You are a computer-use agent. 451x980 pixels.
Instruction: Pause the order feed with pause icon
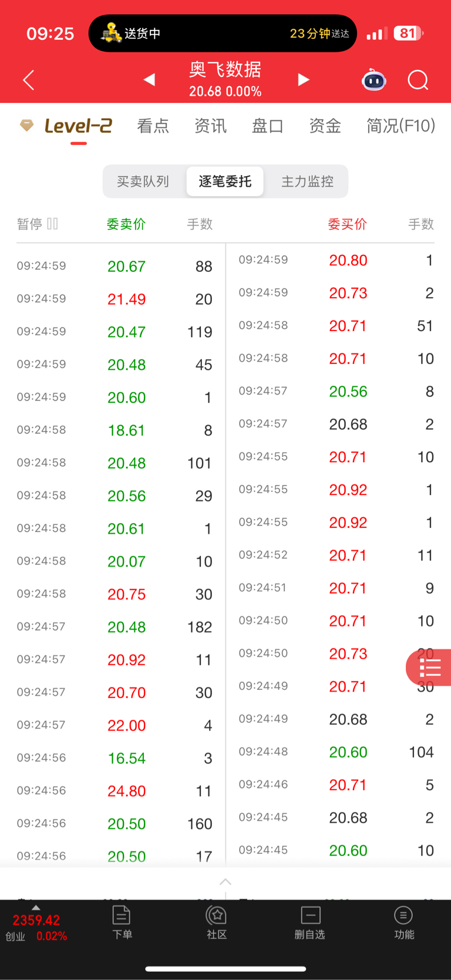point(52,224)
